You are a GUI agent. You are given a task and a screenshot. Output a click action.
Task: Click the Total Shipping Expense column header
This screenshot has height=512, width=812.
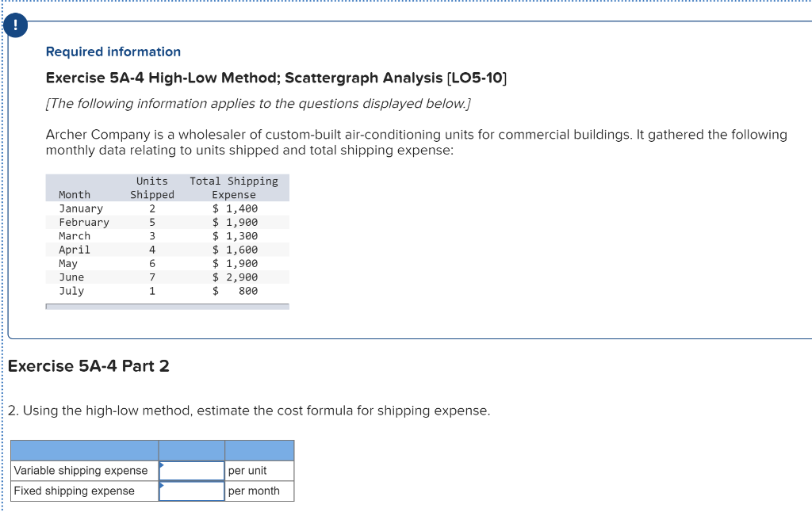point(235,188)
